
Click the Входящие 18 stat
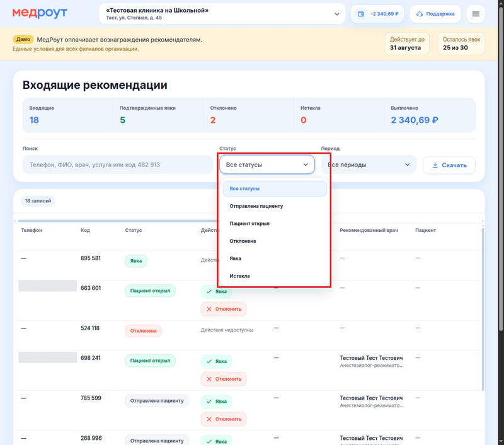click(x=68, y=115)
